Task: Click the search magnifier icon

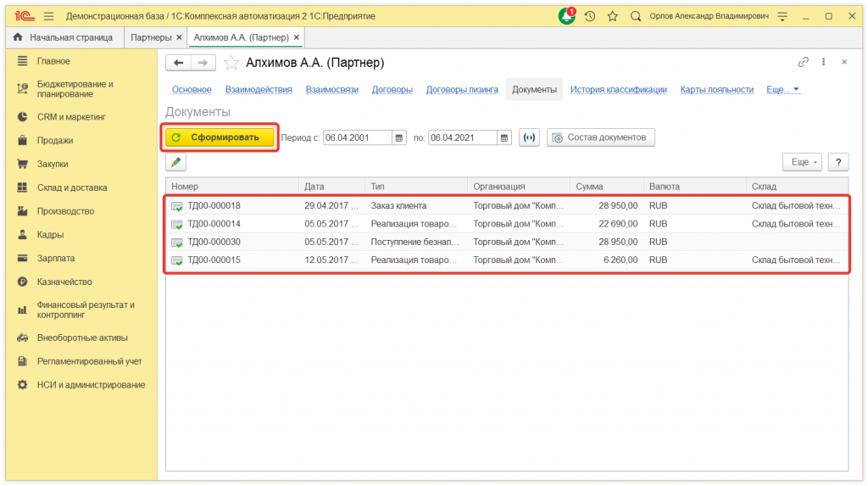Action: [x=635, y=16]
